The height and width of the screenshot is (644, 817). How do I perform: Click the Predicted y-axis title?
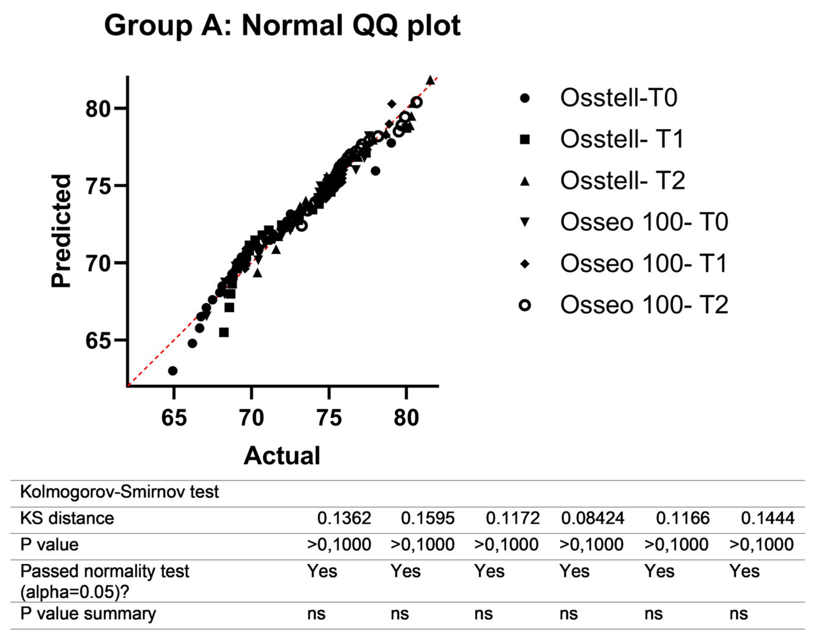(61, 231)
